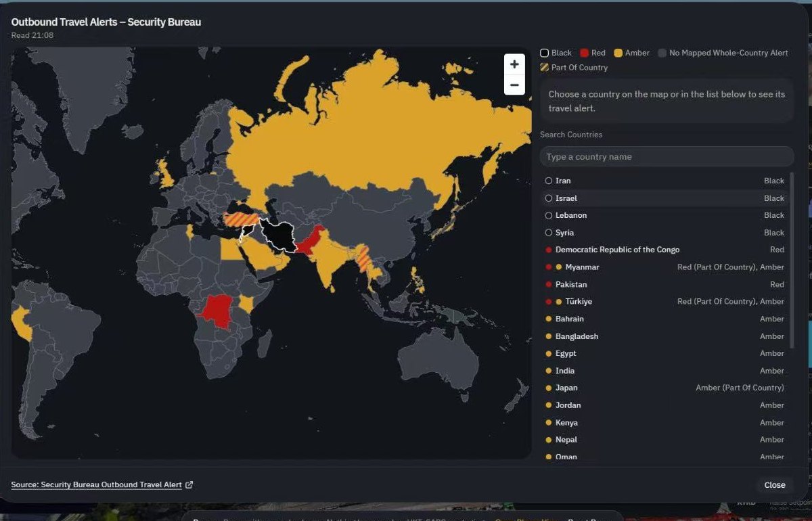This screenshot has height=521, width=812.
Task: Click red Pakistan on the map
Action: point(308,242)
